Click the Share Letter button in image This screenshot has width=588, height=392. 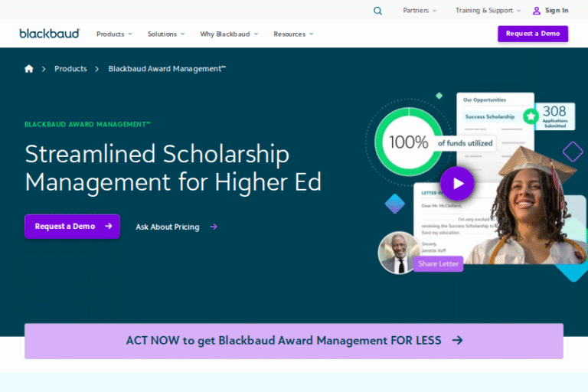pyautogui.click(x=439, y=264)
